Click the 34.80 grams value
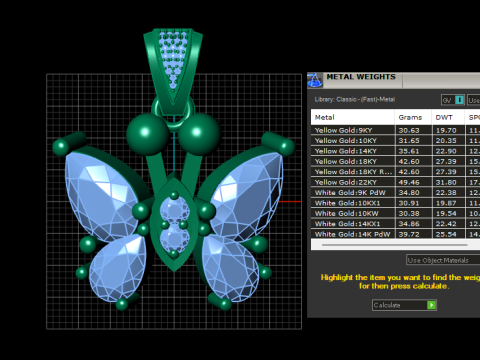The image size is (480, 360). [x=409, y=193]
